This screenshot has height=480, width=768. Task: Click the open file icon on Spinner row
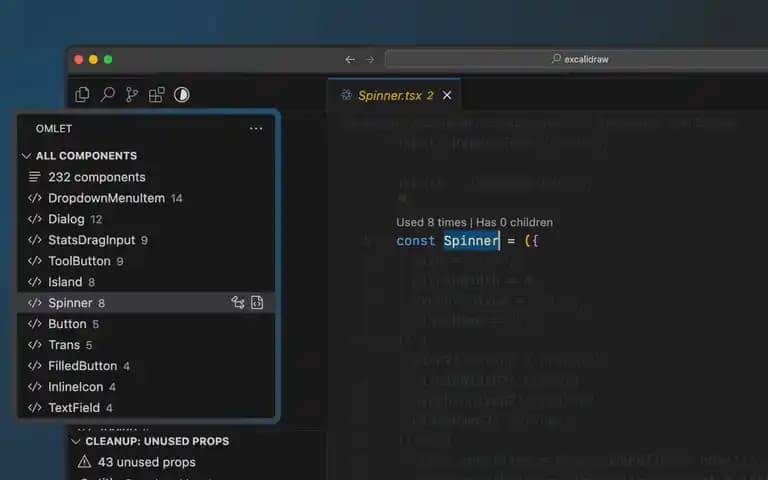257,303
